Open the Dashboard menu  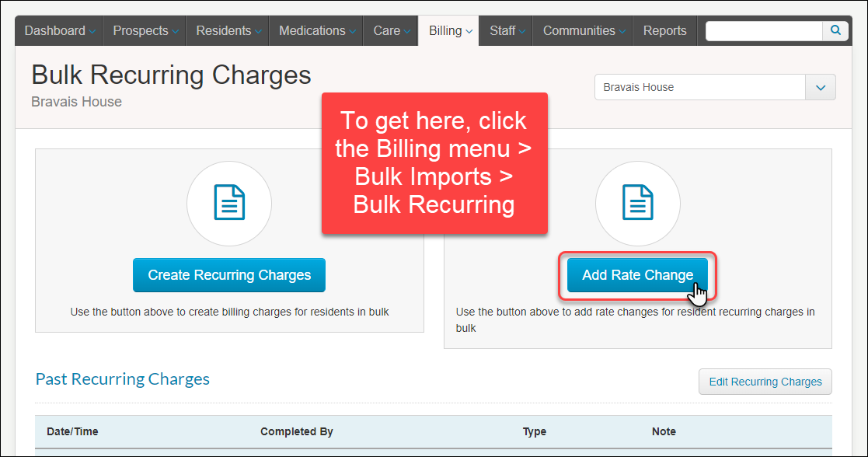coord(59,31)
